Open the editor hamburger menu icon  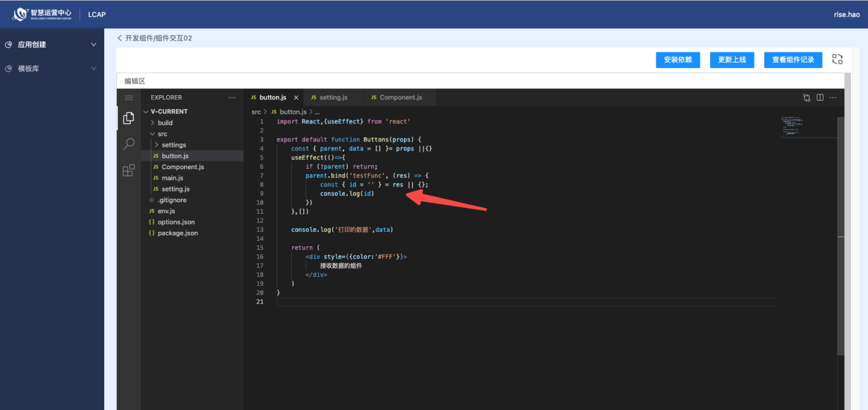128,98
